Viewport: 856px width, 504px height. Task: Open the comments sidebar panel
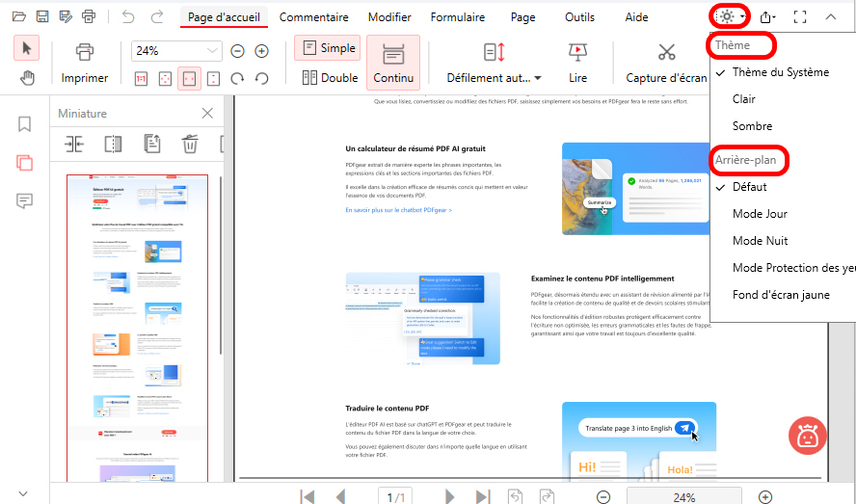click(24, 200)
